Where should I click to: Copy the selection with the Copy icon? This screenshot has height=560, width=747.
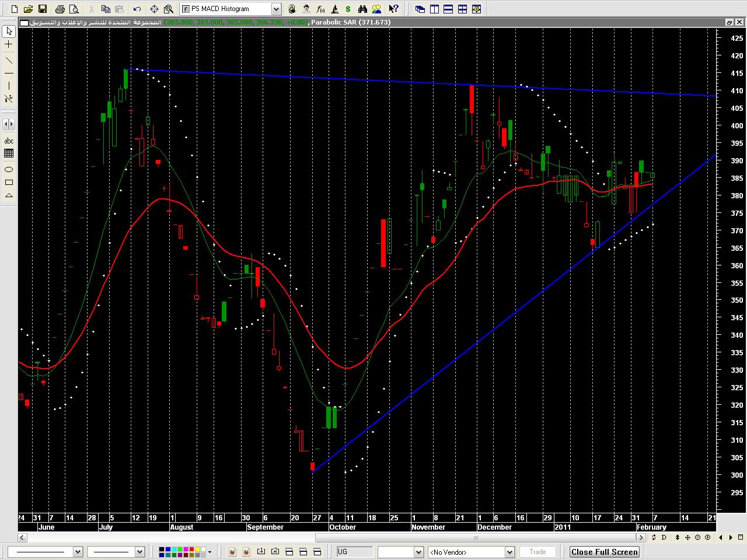coord(106,9)
